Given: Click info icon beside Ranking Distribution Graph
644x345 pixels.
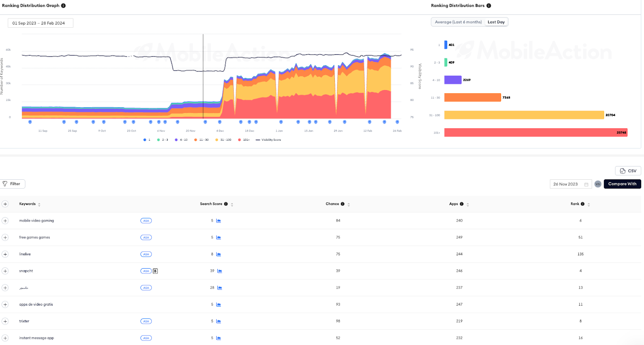Looking at the screenshot, I should [x=63, y=6].
